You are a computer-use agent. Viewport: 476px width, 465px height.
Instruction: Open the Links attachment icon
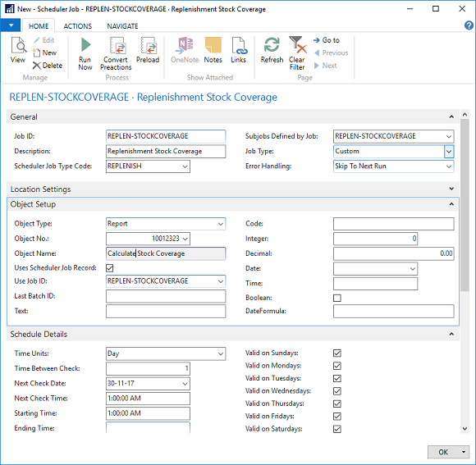click(239, 45)
